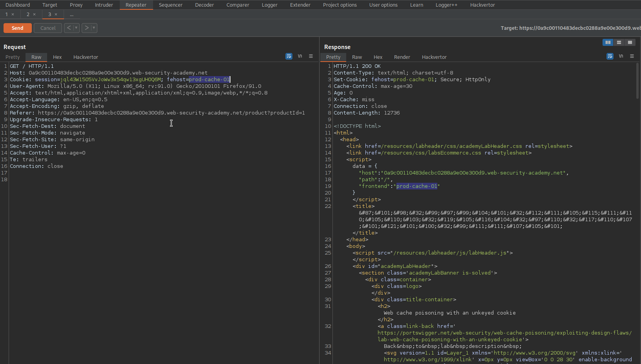This screenshot has height=364, width=641.
Task: Click highlighted prod-cache-01 frontend value in response
Action: 417,186
